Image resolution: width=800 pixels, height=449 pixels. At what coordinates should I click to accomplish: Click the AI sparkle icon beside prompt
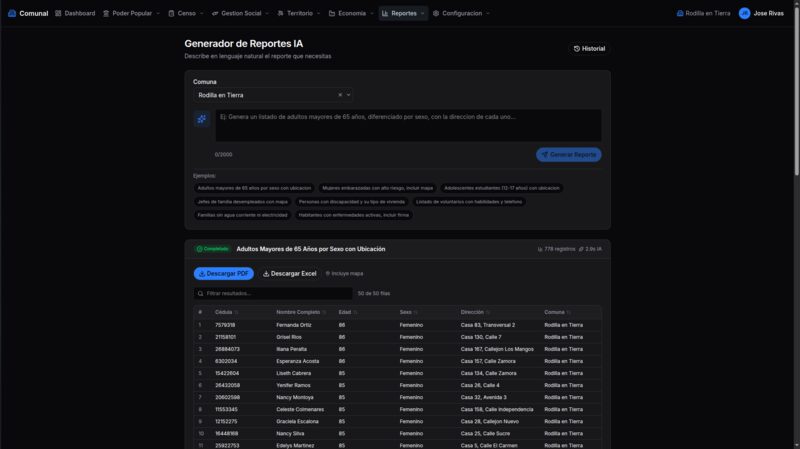(202, 119)
